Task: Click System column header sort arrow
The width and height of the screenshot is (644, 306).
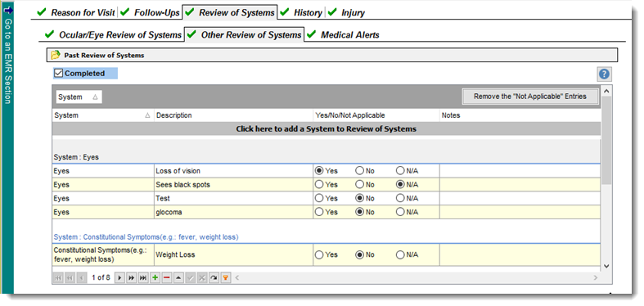Action: [147, 116]
